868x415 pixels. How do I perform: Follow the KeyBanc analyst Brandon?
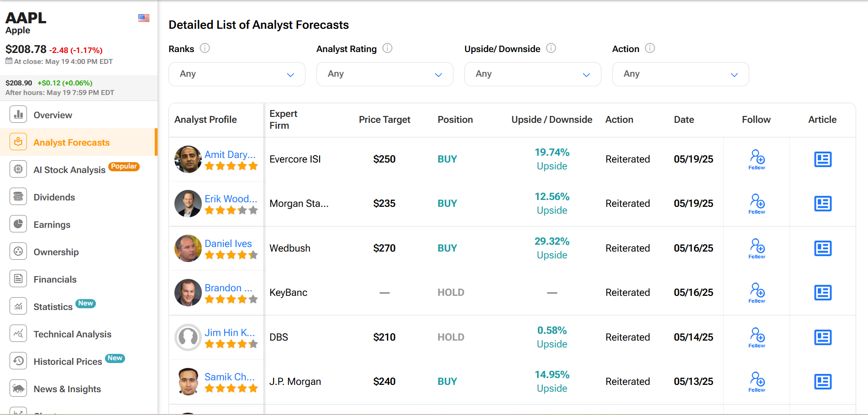tap(757, 293)
